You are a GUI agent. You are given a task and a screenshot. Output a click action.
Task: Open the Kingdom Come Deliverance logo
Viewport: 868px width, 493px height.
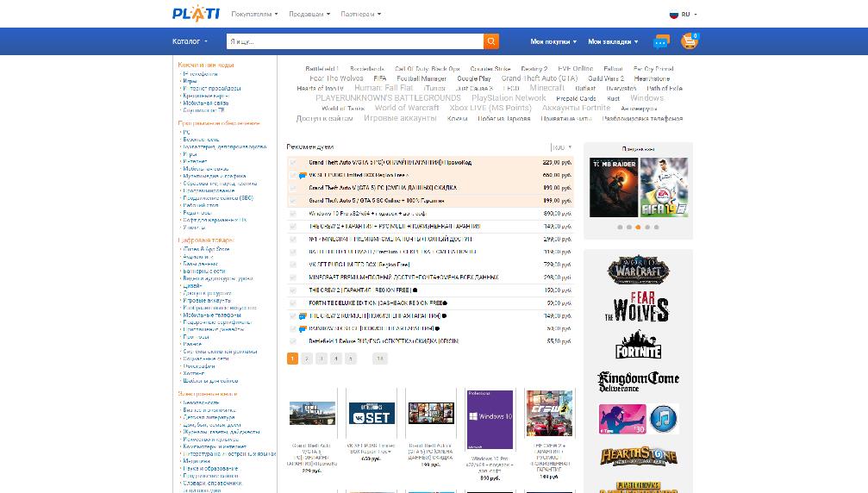coord(638,382)
